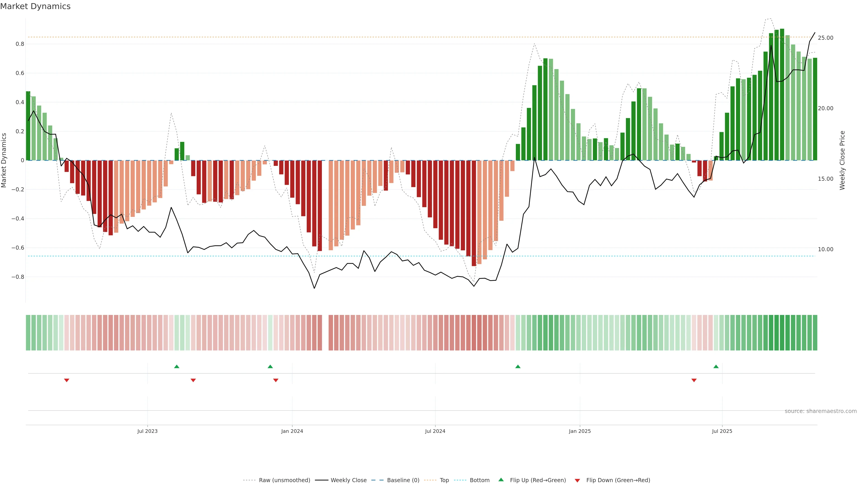Click the Flip Up triangle legend icon
The height and width of the screenshot is (488, 868).
501,480
